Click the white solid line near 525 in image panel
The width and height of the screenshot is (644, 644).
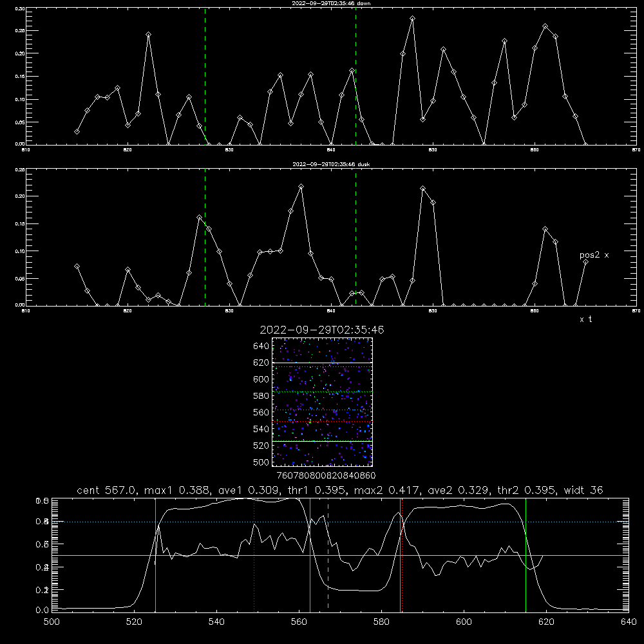point(322,441)
